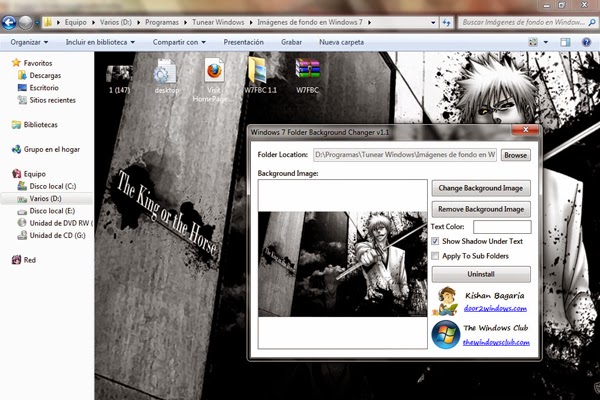The image size is (600, 400).
Task: Open Unidad de DVD RW drive
Action: 55,223
